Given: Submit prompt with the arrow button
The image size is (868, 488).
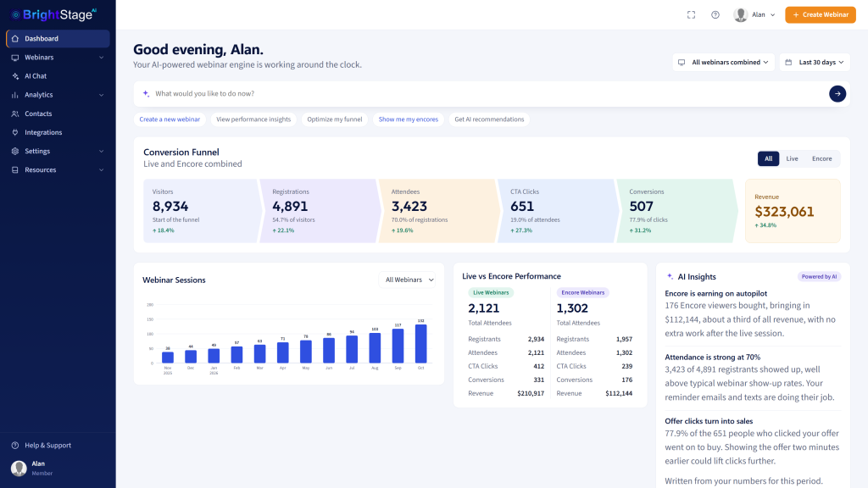Looking at the screenshot, I should pos(837,93).
